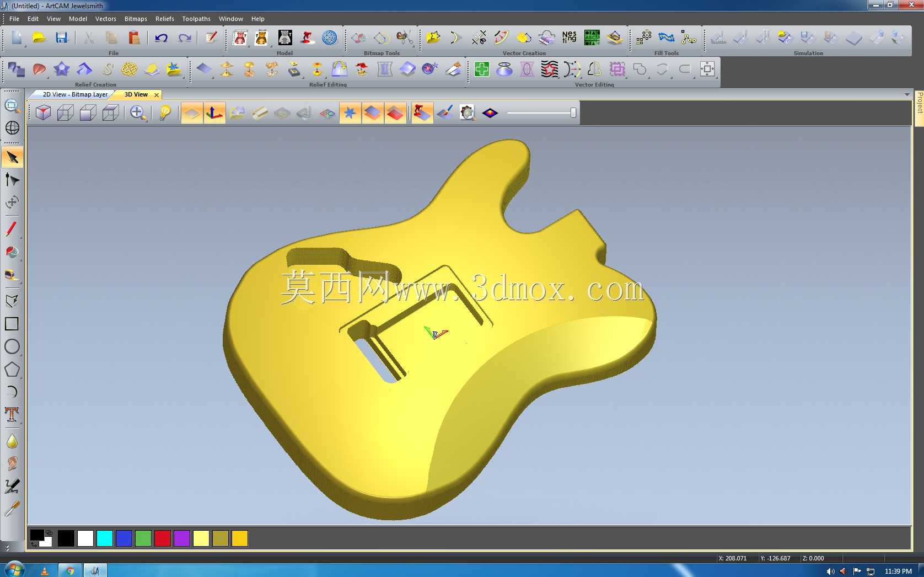Toggle the paintbrush colour relief button
The height and width of the screenshot is (577, 924).
click(x=445, y=113)
